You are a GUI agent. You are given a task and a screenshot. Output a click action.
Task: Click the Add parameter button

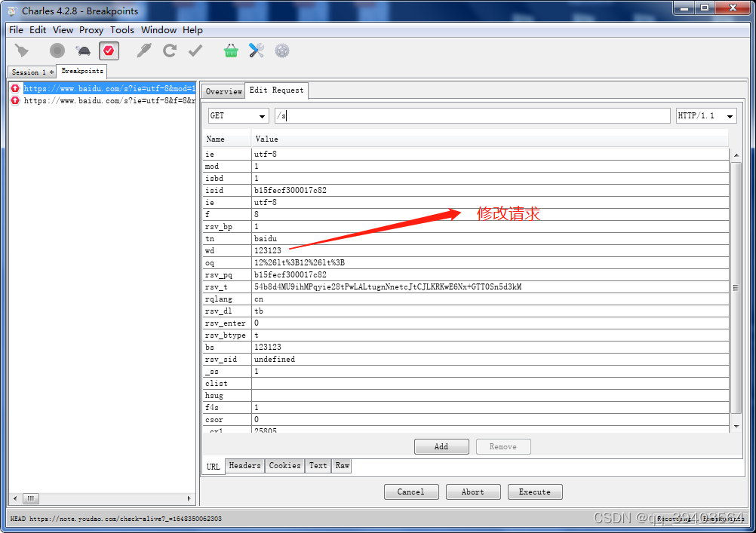tap(441, 446)
